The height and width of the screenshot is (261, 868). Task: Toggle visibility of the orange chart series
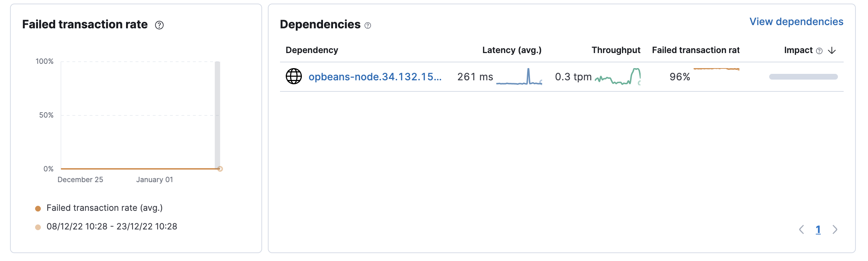[37, 208]
